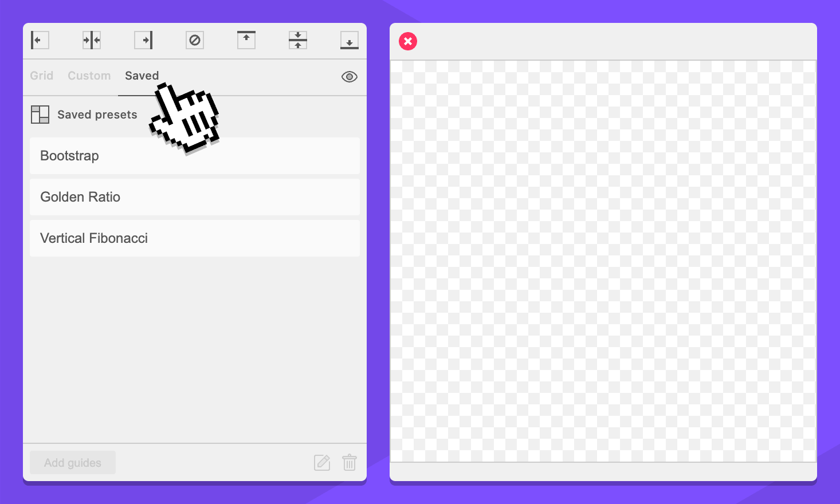
Task: Pick the Vertical Fibonacci preset
Action: [195, 238]
